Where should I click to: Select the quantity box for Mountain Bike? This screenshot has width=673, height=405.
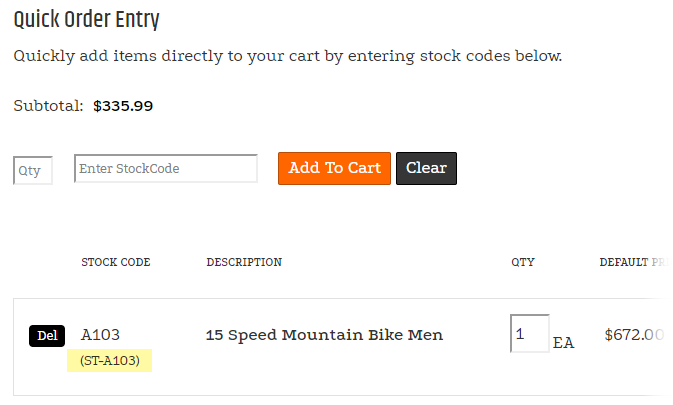click(x=529, y=334)
